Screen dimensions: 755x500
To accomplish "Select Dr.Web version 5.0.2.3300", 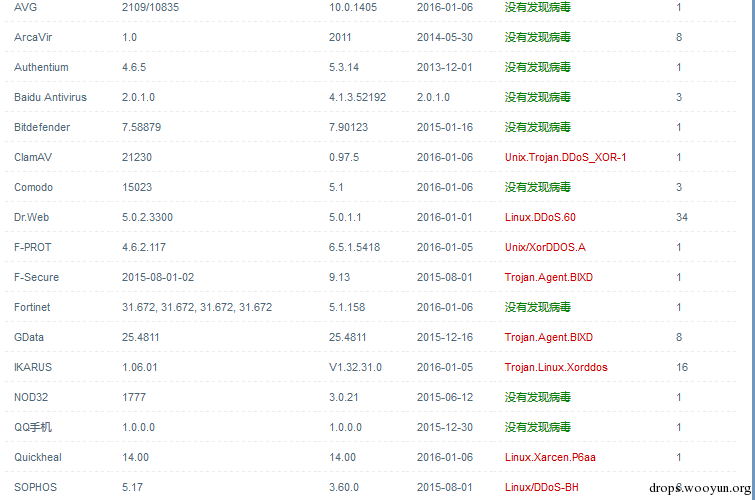I will (147, 217).
